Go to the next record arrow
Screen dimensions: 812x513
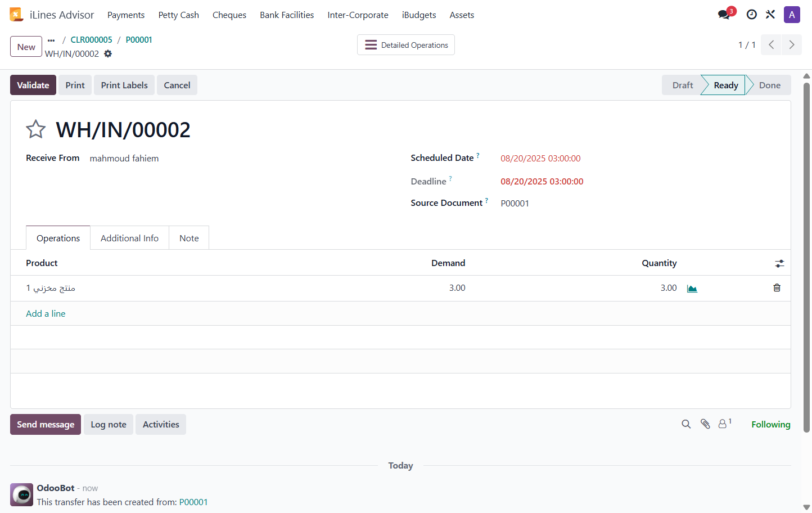tap(792, 45)
